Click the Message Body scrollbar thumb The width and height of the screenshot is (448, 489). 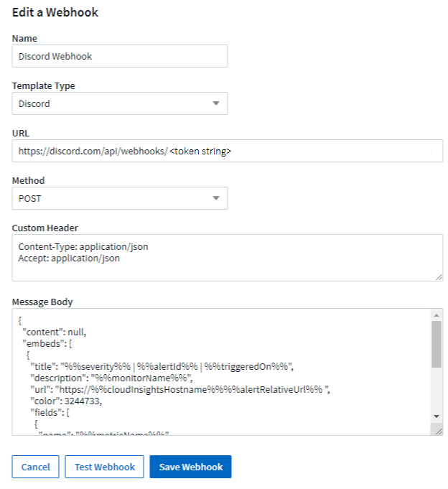tap(437, 343)
